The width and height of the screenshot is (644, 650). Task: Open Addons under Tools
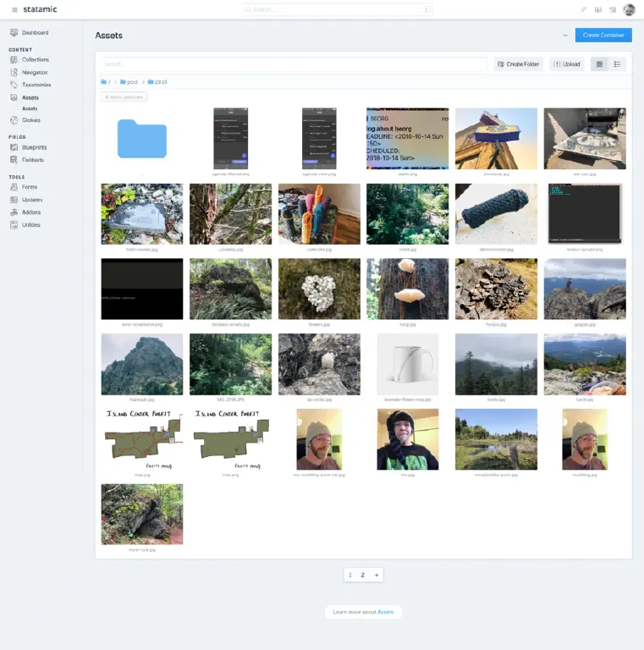tap(25, 212)
